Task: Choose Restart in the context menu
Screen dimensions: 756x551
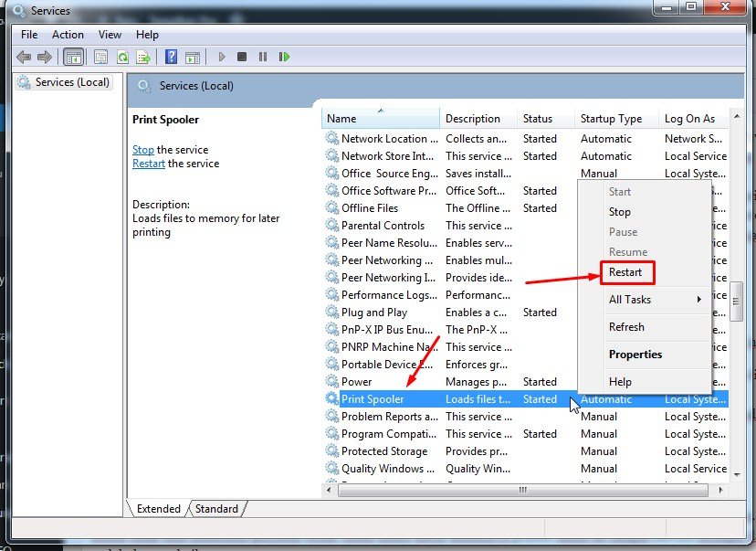Action: (625, 272)
